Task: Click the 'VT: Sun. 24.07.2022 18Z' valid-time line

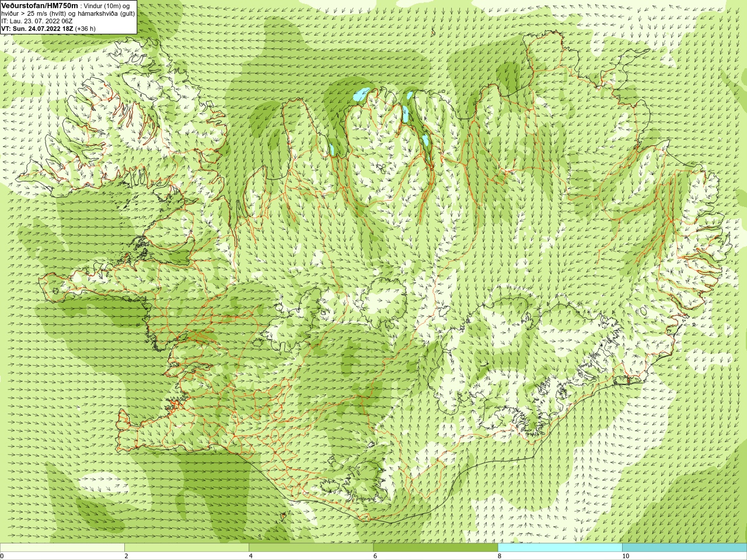Action: click(x=48, y=29)
